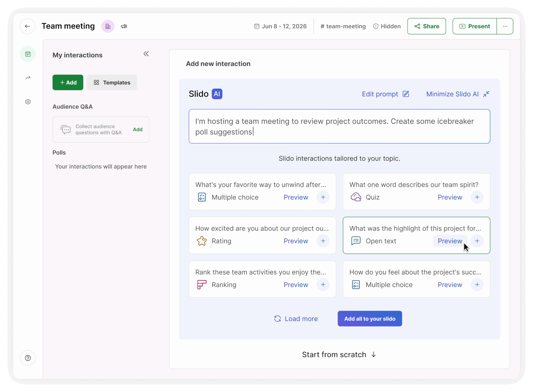Open the Templates gallery

pos(112,82)
